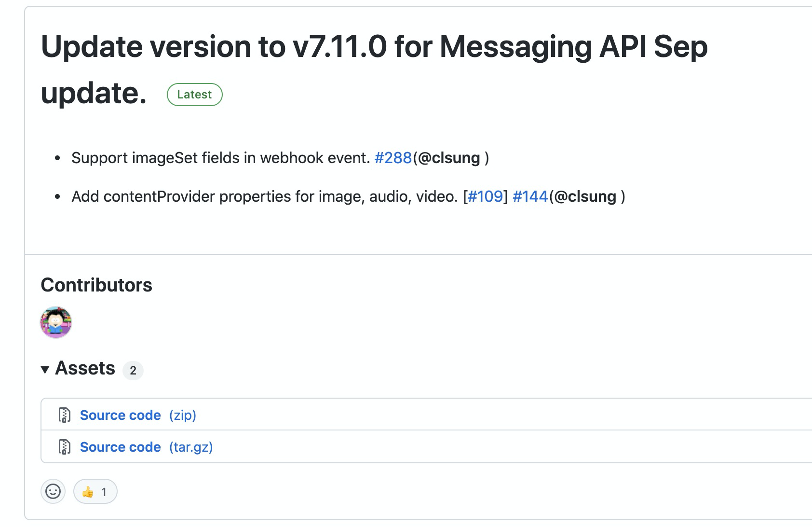Screen dimensions: 812x527
Task: Click the zip archive file icon
Action: pyautogui.click(x=64, y=415)
